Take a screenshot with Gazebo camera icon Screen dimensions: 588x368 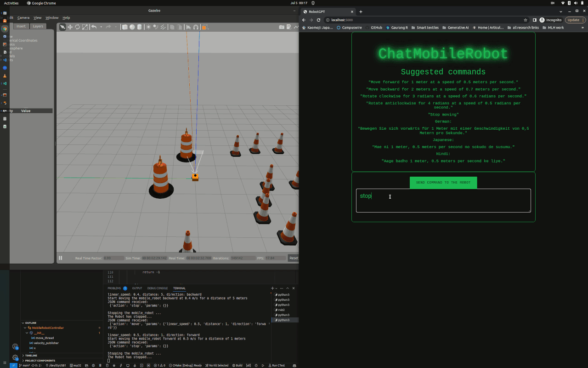[282, 27]
